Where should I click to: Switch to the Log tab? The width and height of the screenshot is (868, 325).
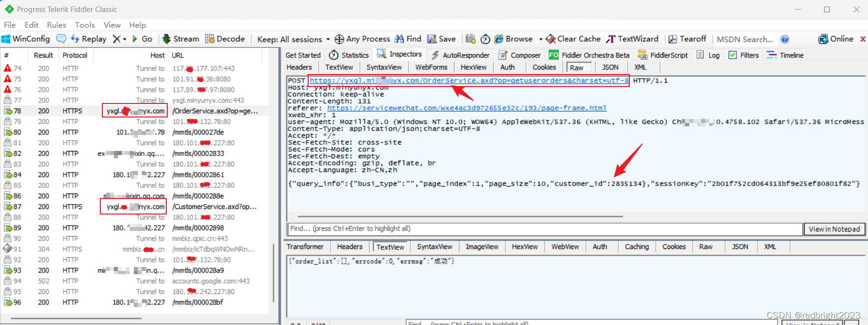(x=708, y=55)
